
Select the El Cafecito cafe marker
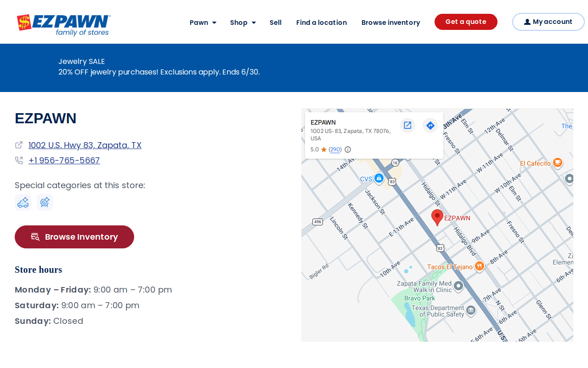(x=558, y=163)
